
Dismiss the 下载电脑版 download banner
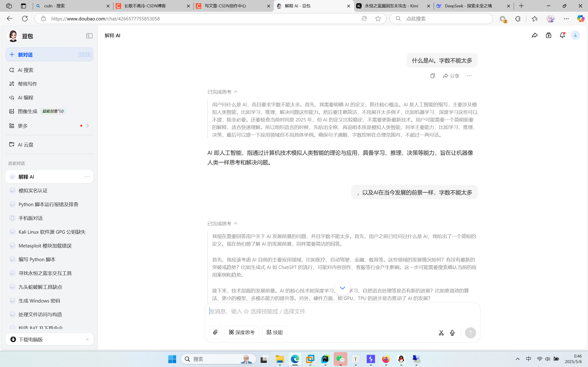click(87, 339)
